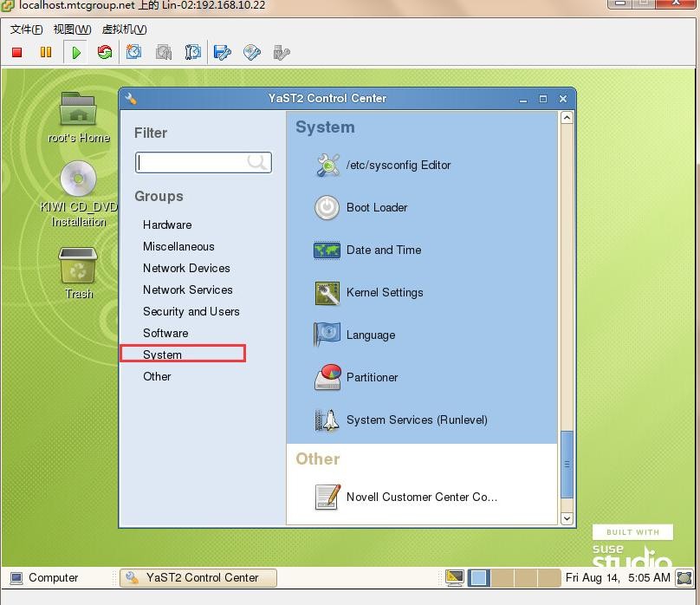Open Date and Time settings

coord(367,250)
